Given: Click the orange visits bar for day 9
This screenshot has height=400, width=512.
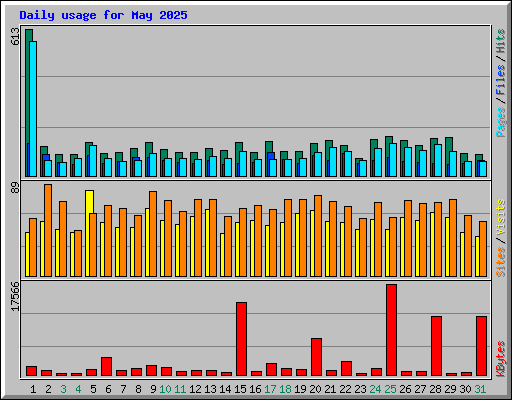Looking at the screenshot, I should pyautogui.click(x=153, y=234).
